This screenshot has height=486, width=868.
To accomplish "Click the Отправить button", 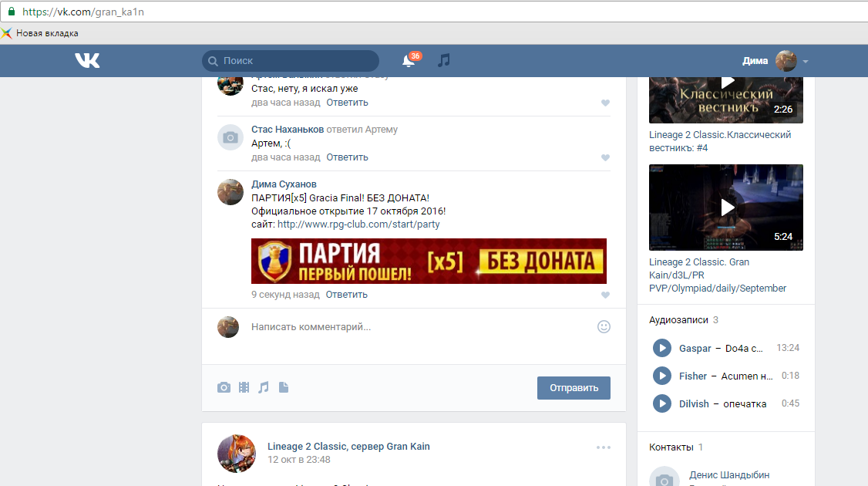I will pyautogui.click(x=574, y=388).
